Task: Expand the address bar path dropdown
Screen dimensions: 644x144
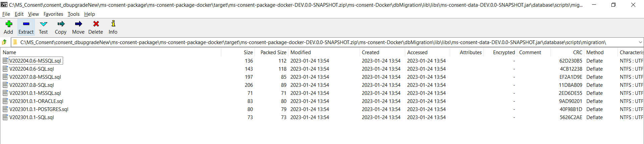Action: [x=640, y=42]
